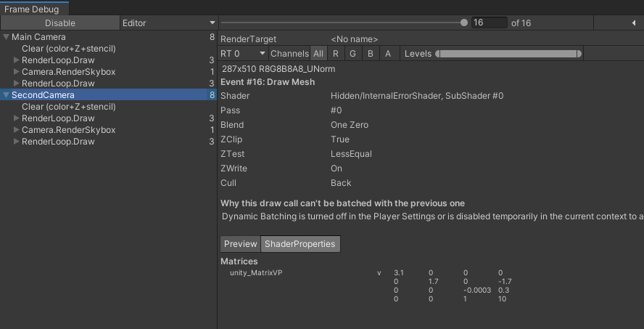Click the event number field showing 16
This screenshot has height=329, width=644.
(x=489, y=23)
